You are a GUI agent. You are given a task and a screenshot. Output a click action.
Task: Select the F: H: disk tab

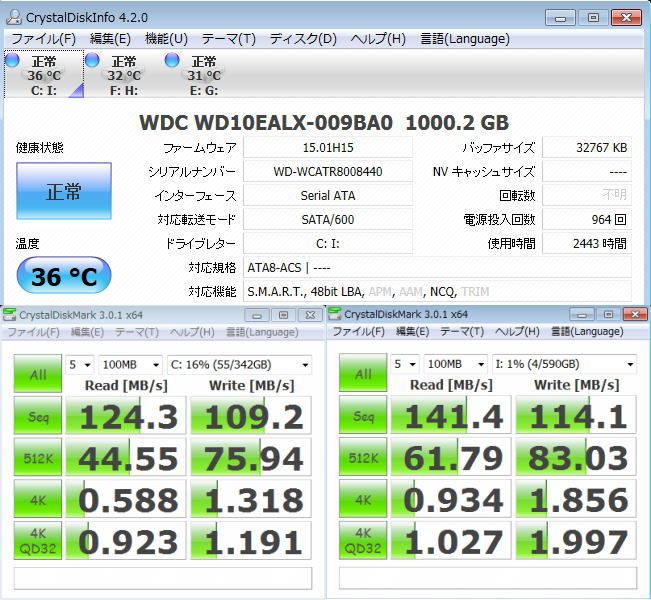[x=124, y=74]
